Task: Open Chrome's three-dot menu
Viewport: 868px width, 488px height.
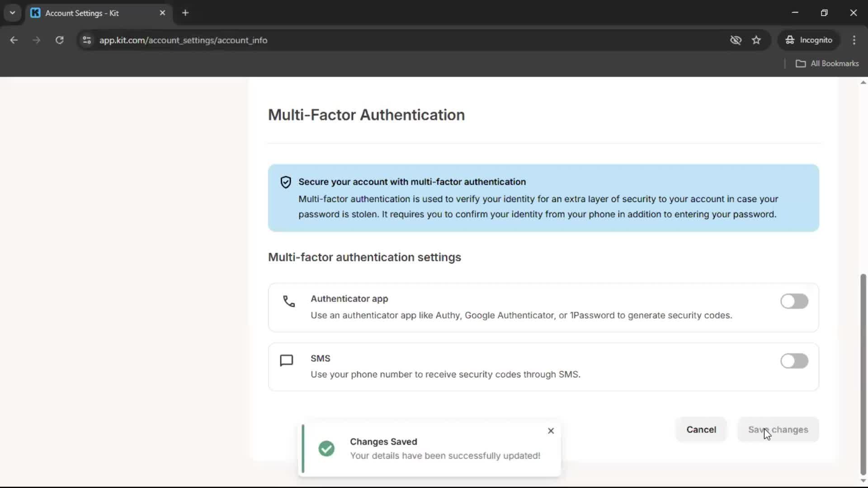Action: click(854, 40)
